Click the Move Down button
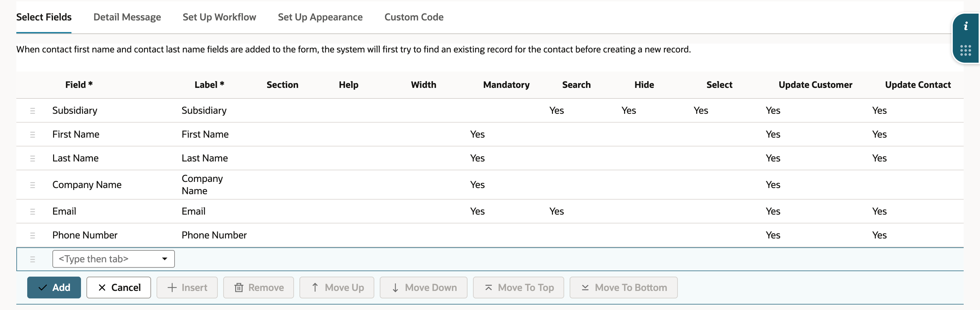The width and height of the screenshot is (980, 310). pyautogui.click(x=423, y=287)
